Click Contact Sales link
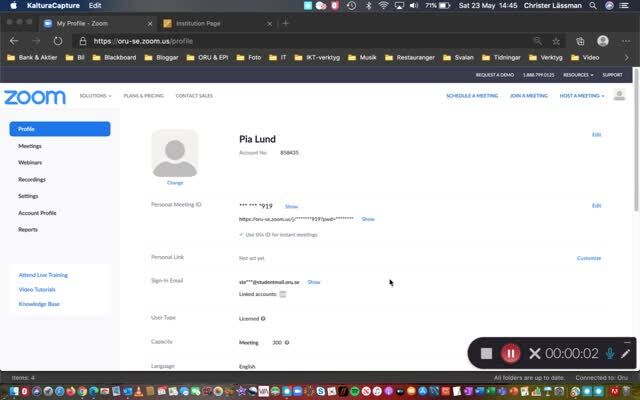The width and height of the screenshot is (640, 400). [194, 96]
